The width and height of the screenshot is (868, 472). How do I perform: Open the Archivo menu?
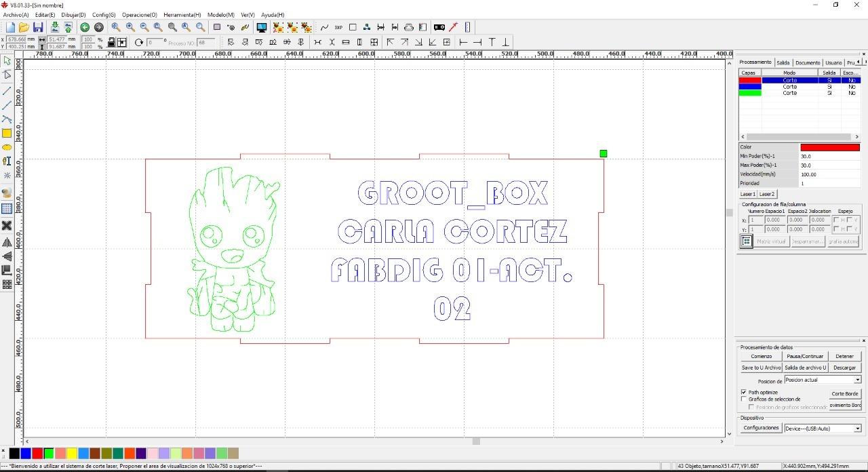tap(16, 14)
